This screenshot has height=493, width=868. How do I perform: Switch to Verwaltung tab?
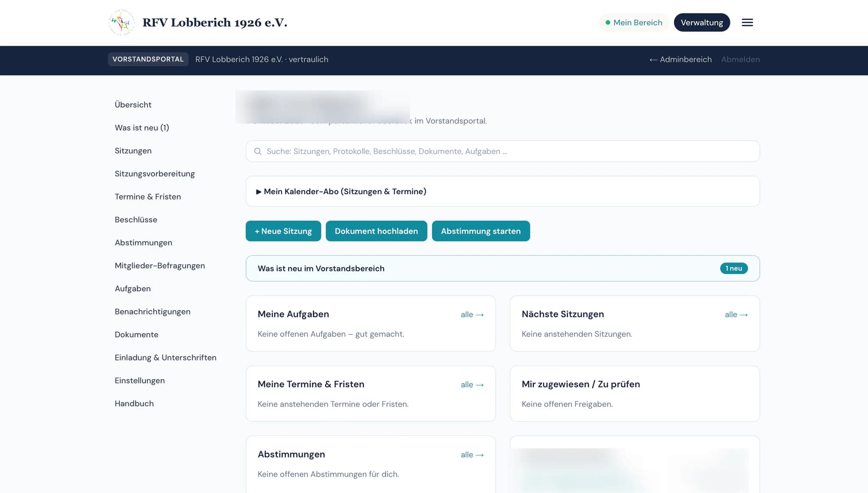pyautogui.click(x=701, y=23)
